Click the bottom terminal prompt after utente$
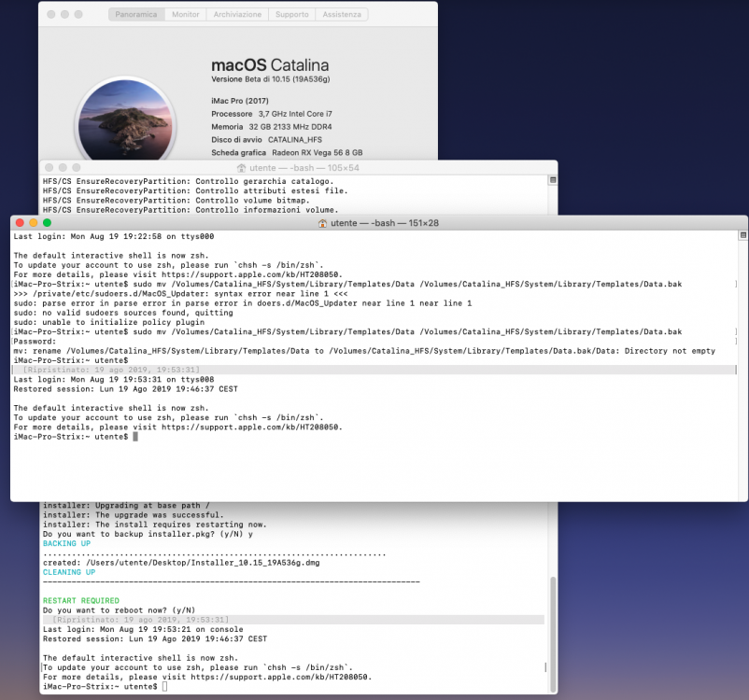The image size is (749, 700). pyautogui.click(x=164, y=687)
